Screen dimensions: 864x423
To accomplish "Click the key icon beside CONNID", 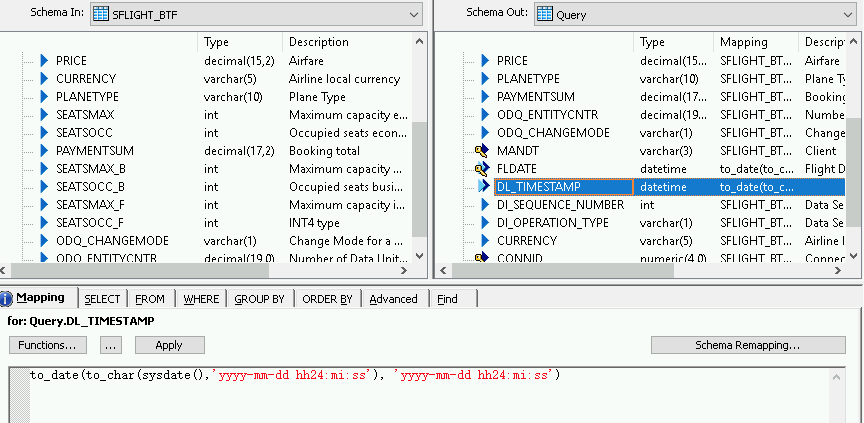I will (483, 259).
